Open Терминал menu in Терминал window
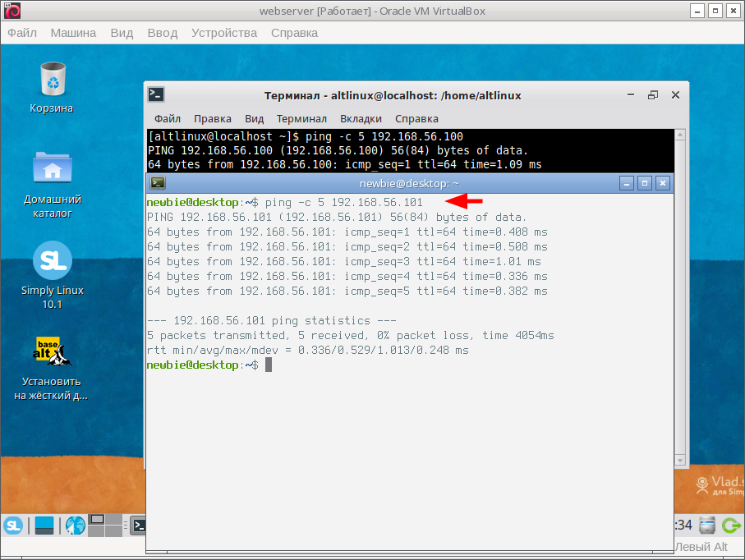Image resolution: width=745 pixels, height=560 pixels. pos(301,119)
